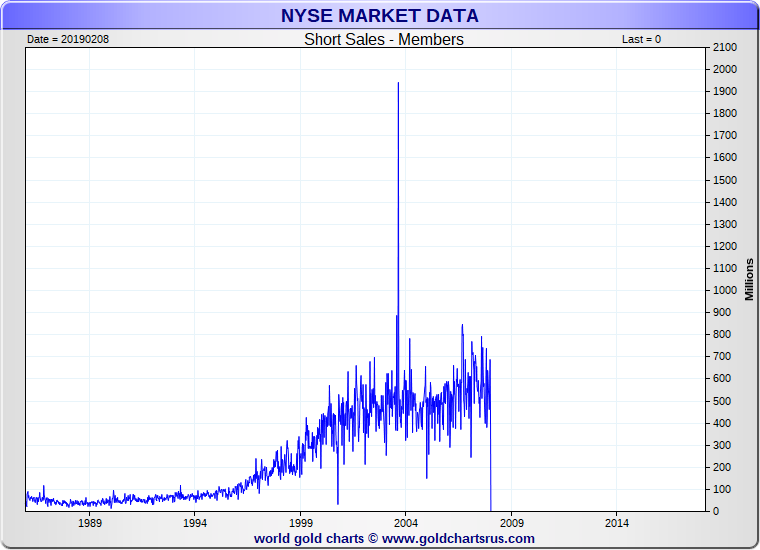Click the NYSE MARKET DATA title
760x550 pixels.
click(x=380, y=16)
